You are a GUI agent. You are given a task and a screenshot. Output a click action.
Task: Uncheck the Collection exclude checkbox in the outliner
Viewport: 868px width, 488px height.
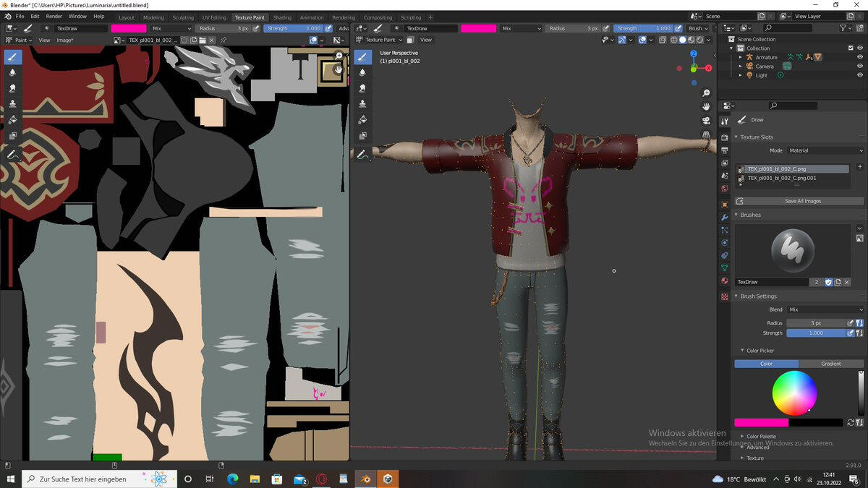pos(850,48)
